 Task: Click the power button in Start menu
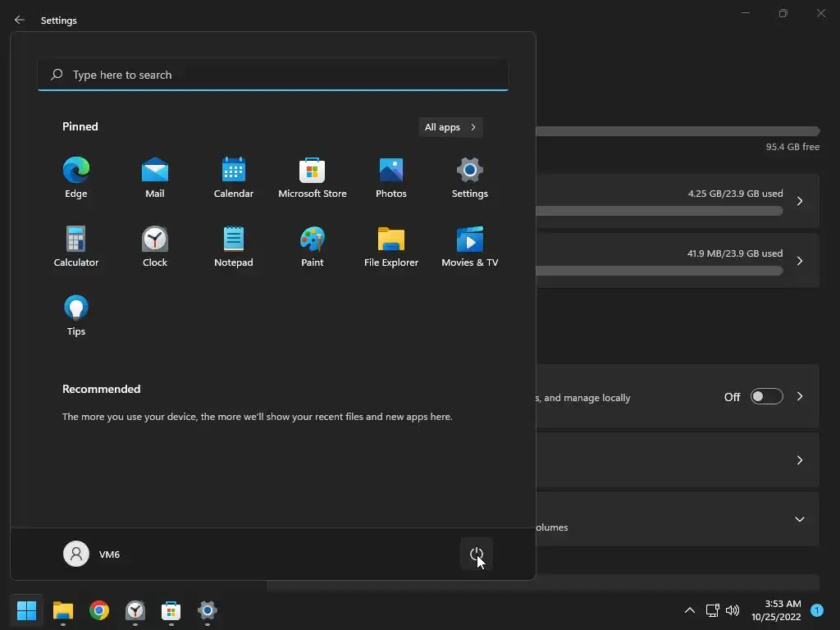pyautogui.click(x=477, y=554)
